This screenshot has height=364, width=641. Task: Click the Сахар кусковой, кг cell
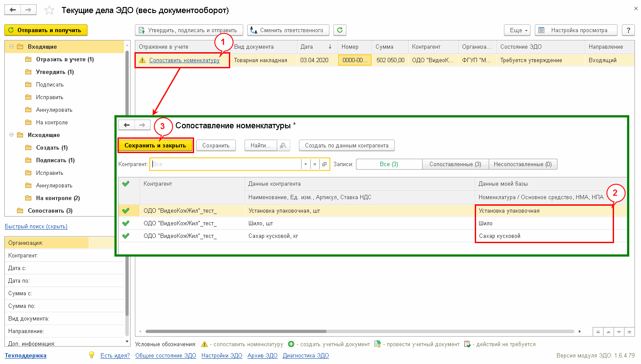click(x=360, y=236)
